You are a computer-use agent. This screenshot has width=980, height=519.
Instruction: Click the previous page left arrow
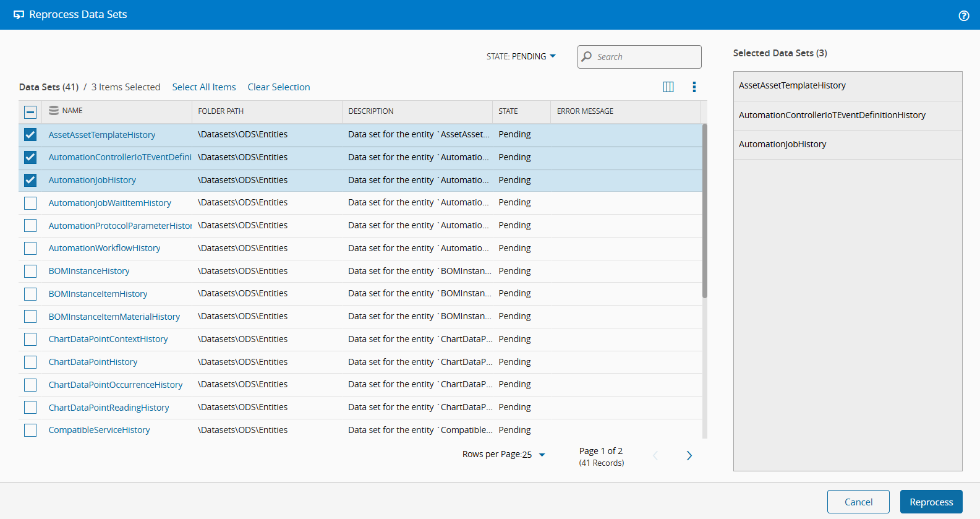coord(655,456)
